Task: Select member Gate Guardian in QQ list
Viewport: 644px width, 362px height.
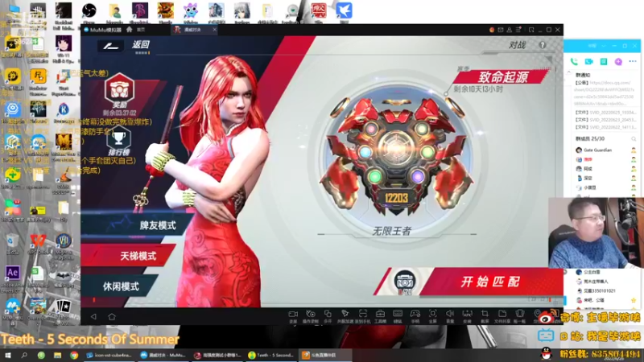Action: 606,150
